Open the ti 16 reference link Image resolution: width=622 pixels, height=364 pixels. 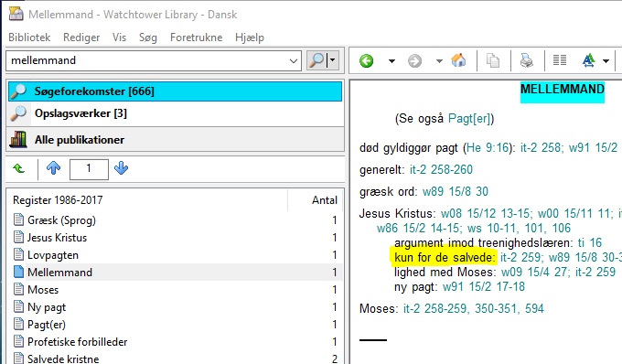pos(590,242)
